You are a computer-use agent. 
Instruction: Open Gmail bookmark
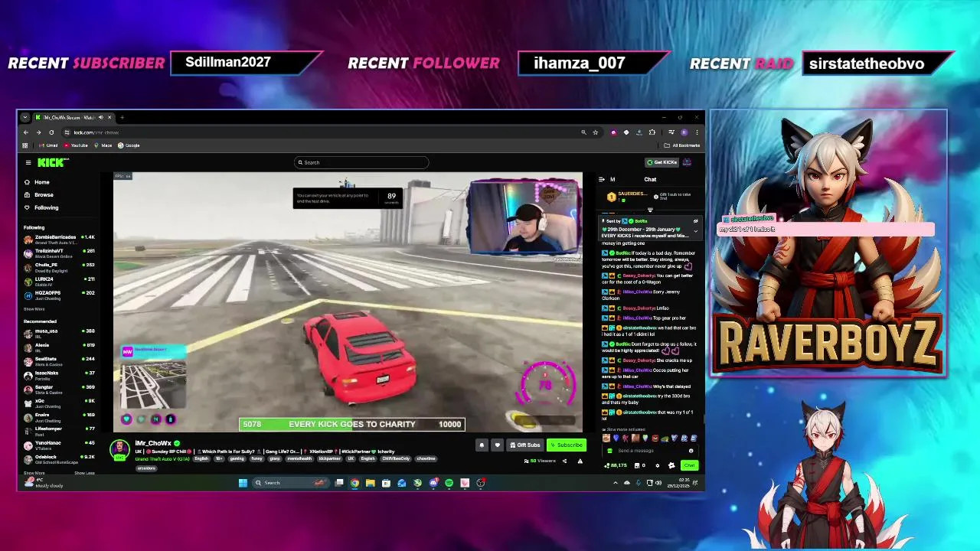click(49, 145)
